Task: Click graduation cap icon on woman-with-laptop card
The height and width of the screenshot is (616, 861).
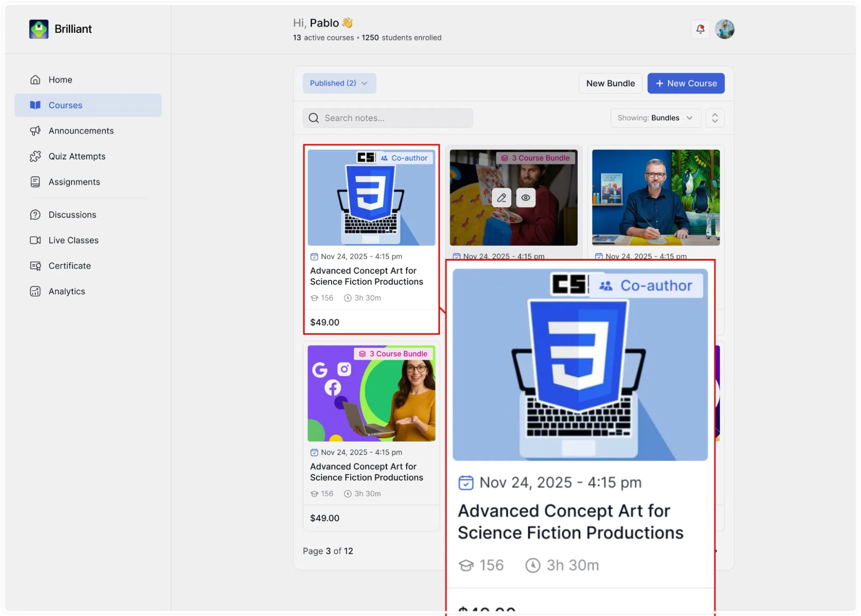Action: tap(314, 494)
